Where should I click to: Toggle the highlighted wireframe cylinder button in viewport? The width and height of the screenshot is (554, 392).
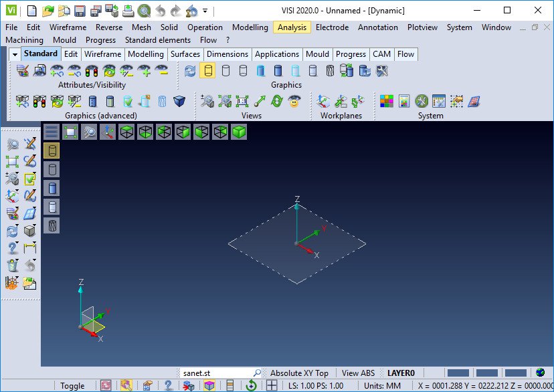click(52, 151)
